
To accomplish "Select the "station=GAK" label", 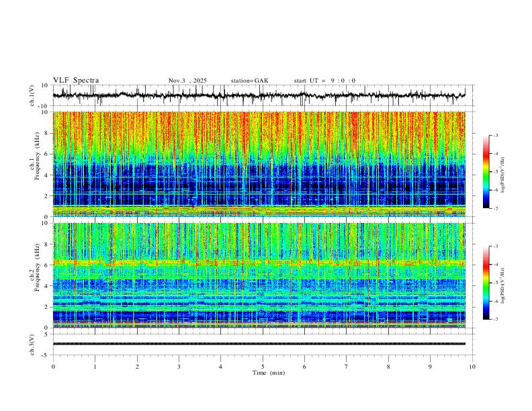I will 249,81.
